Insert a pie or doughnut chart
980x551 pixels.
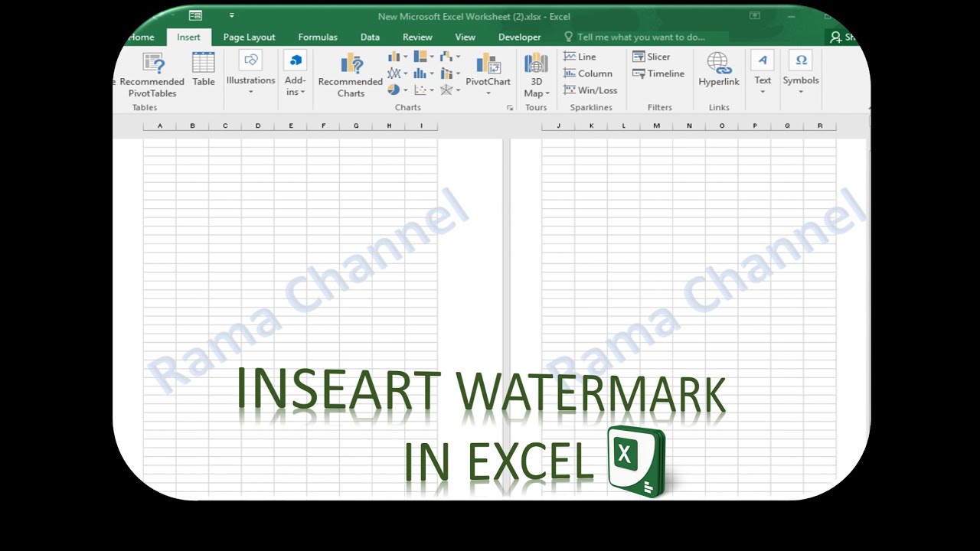[397, 90]
